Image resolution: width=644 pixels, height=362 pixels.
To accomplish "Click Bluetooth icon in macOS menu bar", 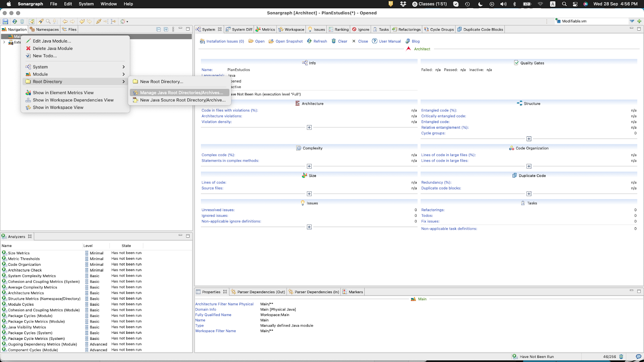I will click(x=514, y=4).
